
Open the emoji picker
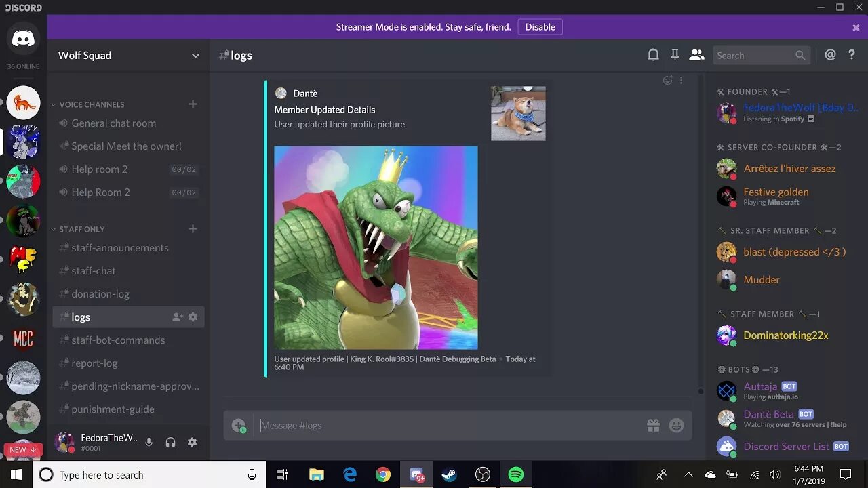tap(676, 425)
